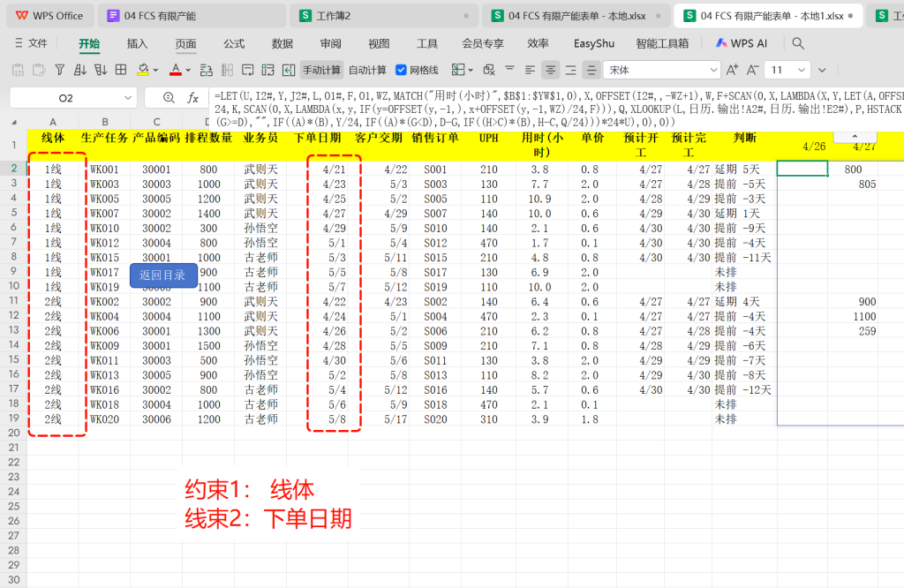Click the column split icon in toolbar
Screen dimensions: 904x588
tap(227, 71)
